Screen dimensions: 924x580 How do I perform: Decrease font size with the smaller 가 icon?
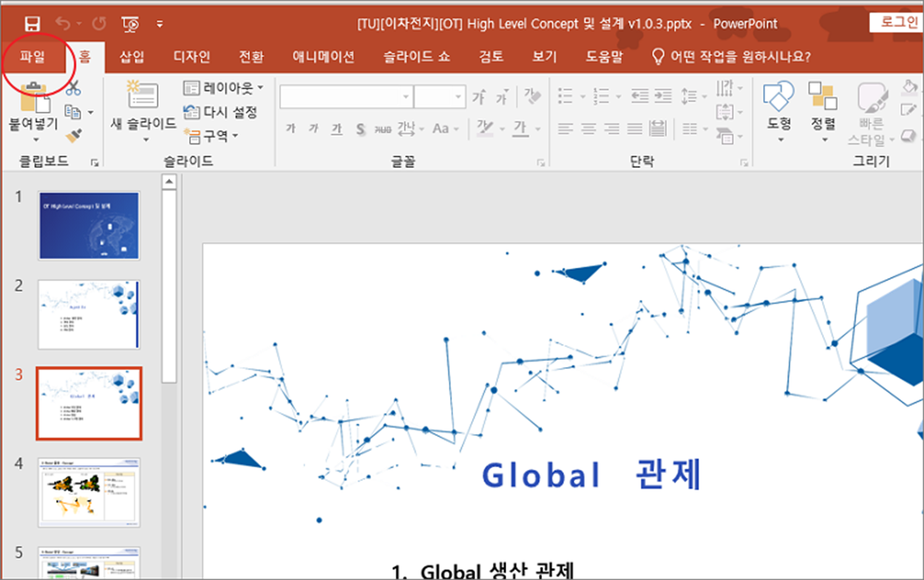pyautogui.click(x=502, y=98)
